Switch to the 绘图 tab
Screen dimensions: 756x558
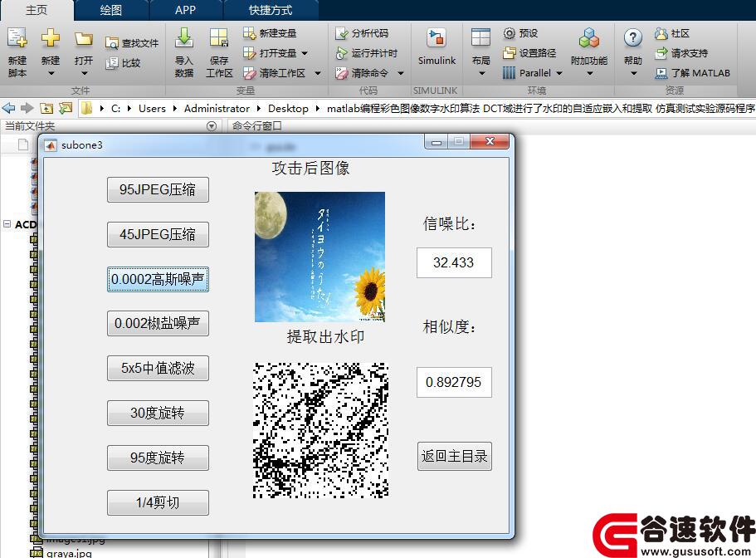point(111,10)
